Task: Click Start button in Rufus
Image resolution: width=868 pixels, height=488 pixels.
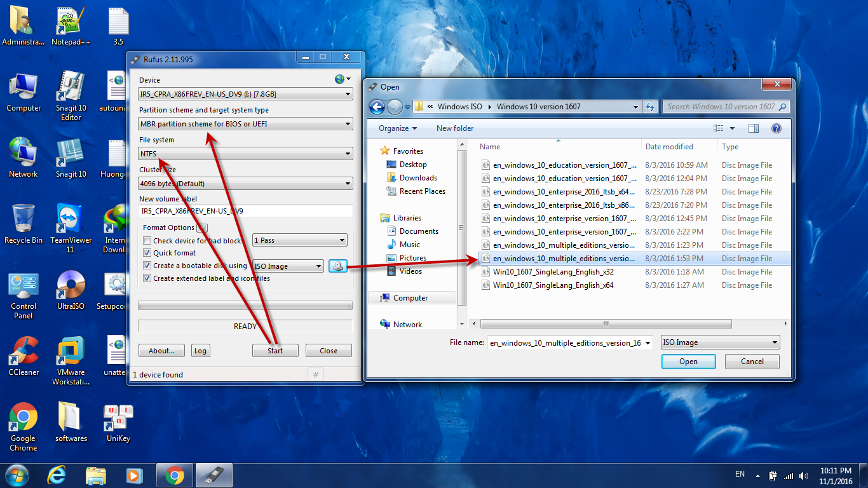Action: (x=275, y=351)
